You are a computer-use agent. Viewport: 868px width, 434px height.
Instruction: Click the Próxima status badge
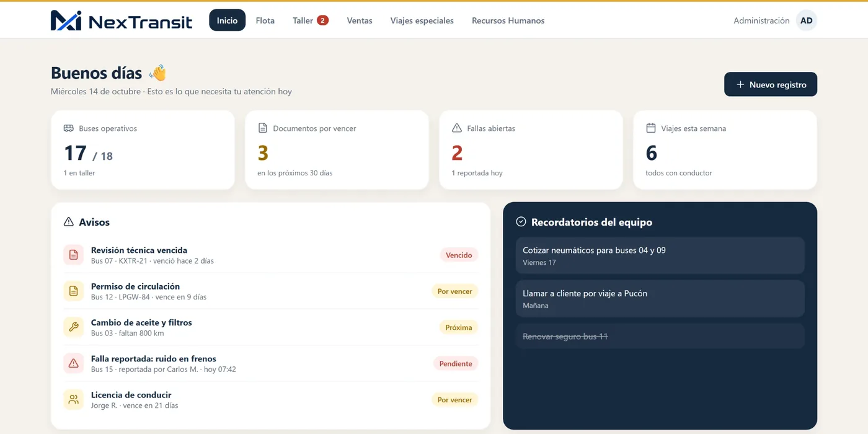pyautogui.click(x=459, y=327)
